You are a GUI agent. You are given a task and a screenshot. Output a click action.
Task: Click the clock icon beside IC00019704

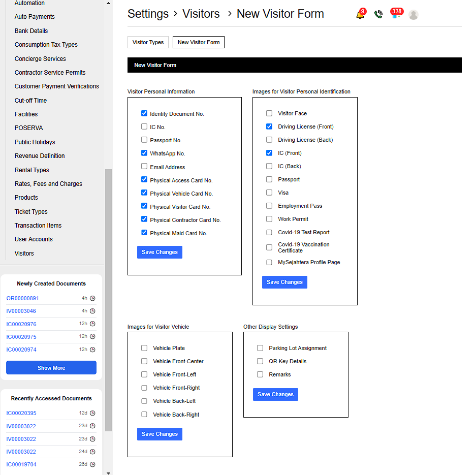point(92,464)
